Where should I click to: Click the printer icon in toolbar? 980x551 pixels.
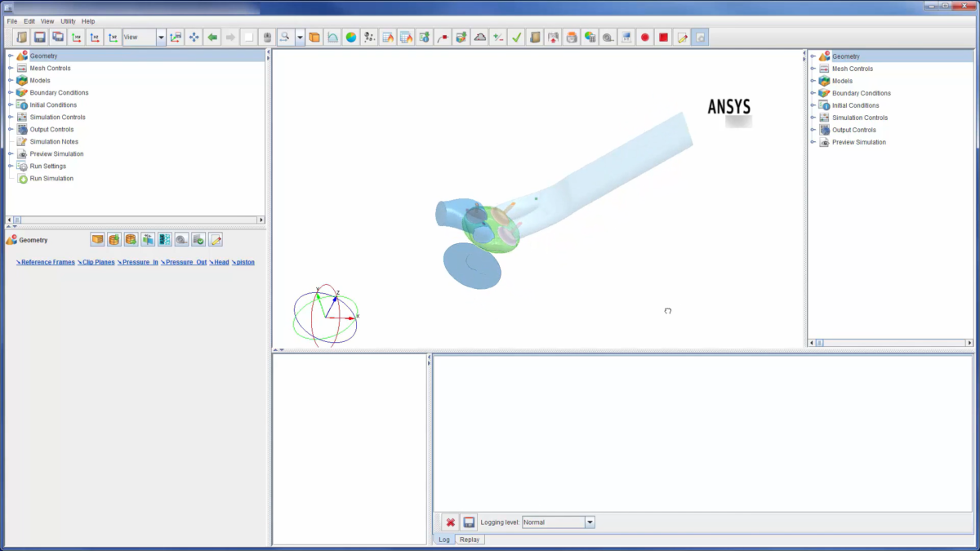pos(572,37)
